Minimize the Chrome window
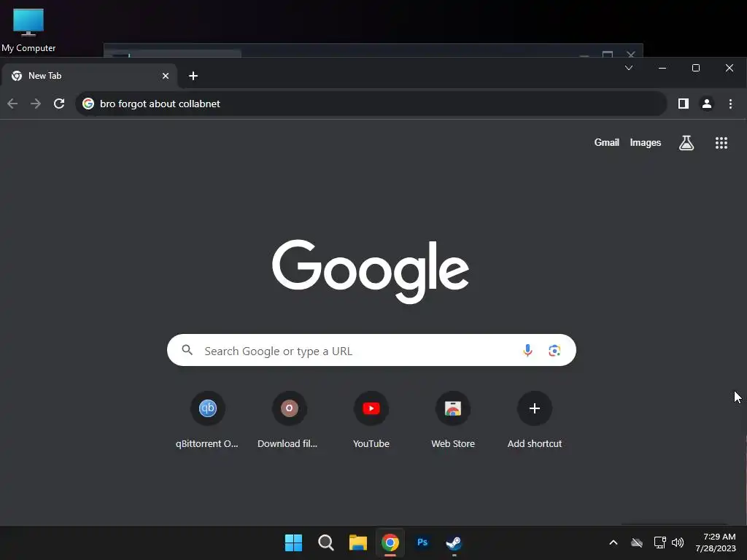This screenshot has height=560, width=747. [662, 68]
